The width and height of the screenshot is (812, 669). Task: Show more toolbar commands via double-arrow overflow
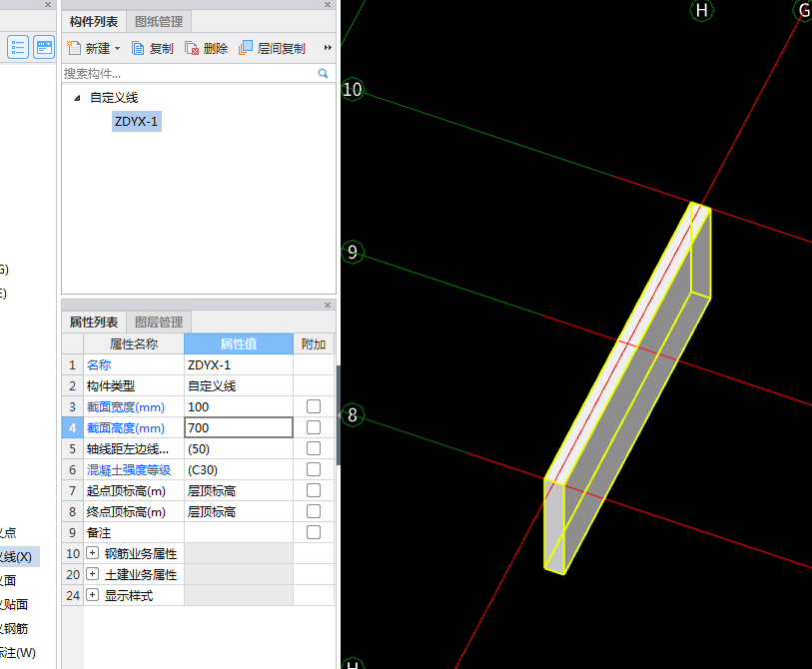pos(328,48)
